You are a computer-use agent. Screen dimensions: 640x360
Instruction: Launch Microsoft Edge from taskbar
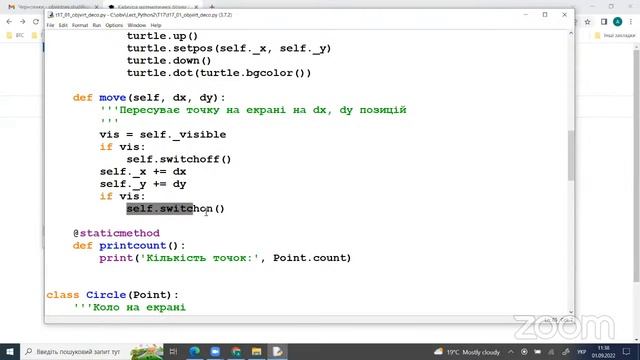[x=195, y=352]
